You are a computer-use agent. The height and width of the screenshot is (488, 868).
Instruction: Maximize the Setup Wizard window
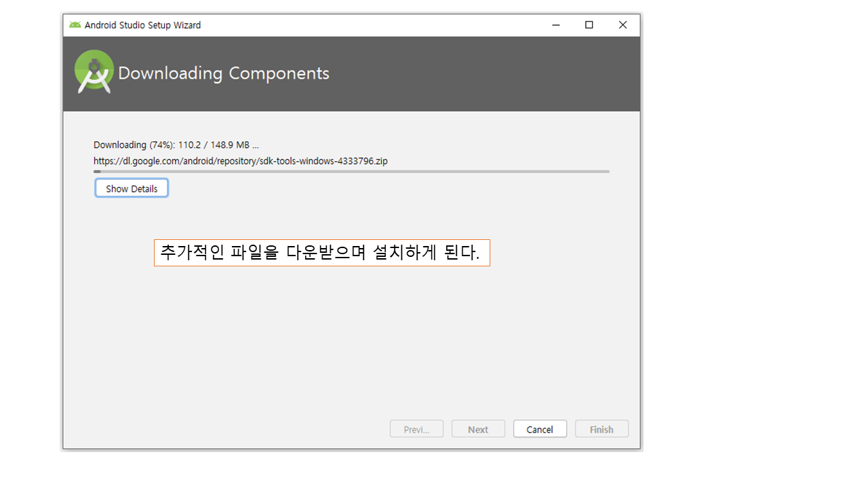coord(589,25)
